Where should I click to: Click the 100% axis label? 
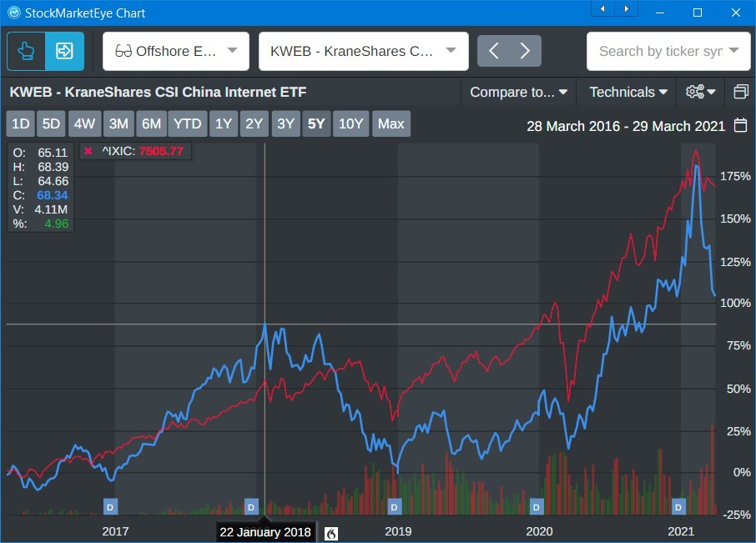(735, 303)
